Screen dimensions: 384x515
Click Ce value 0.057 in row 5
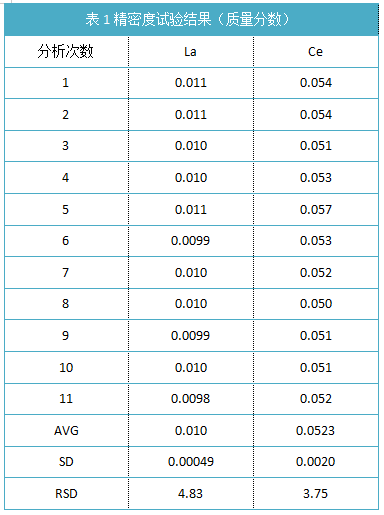click(316, 210)
